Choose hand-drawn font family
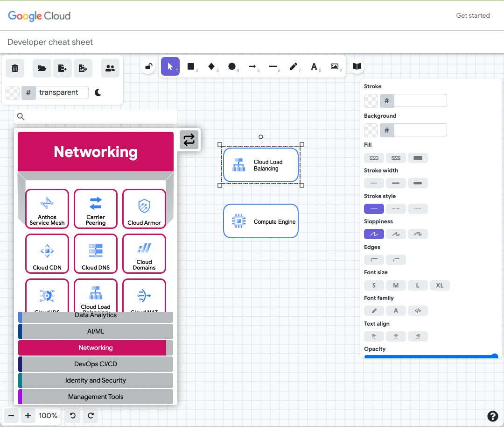This screenshot has height=427, width=504. (x=374, y=311)
